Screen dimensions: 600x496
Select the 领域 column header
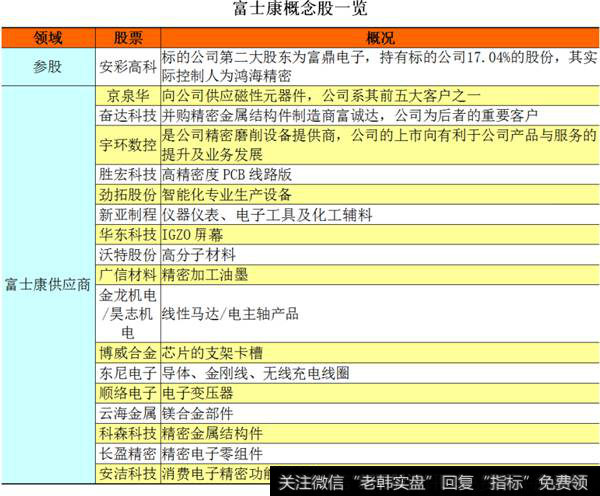coord(47,38)
